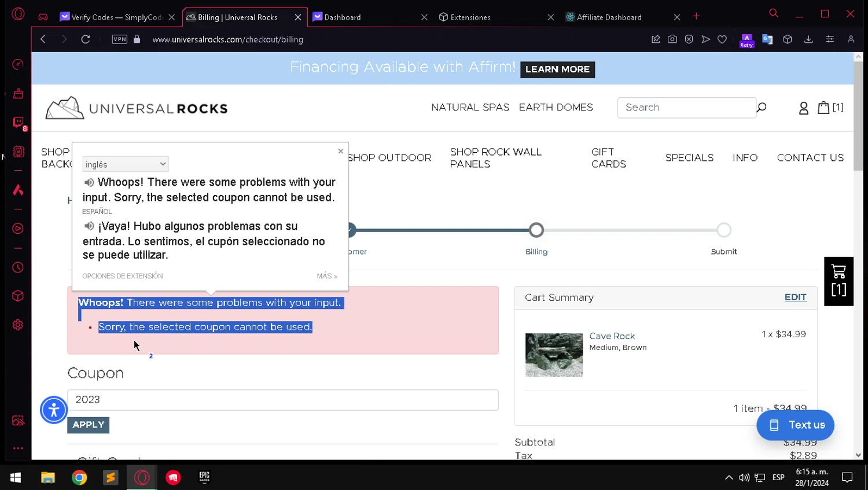Open the sidebar player icon
The image size is (868, 490).
click(x=19, y=229)
